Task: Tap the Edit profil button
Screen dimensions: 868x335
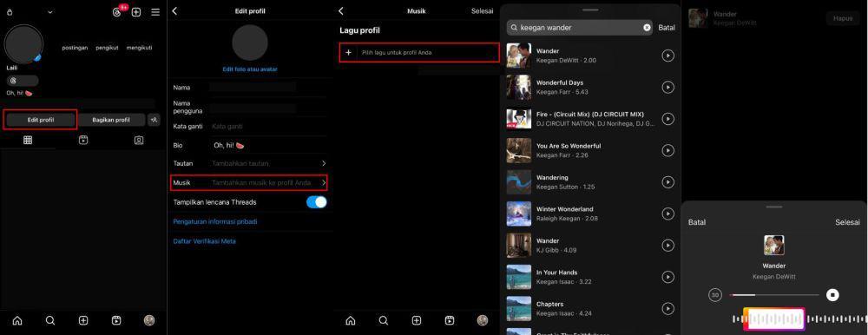Action: click(41, 120)
